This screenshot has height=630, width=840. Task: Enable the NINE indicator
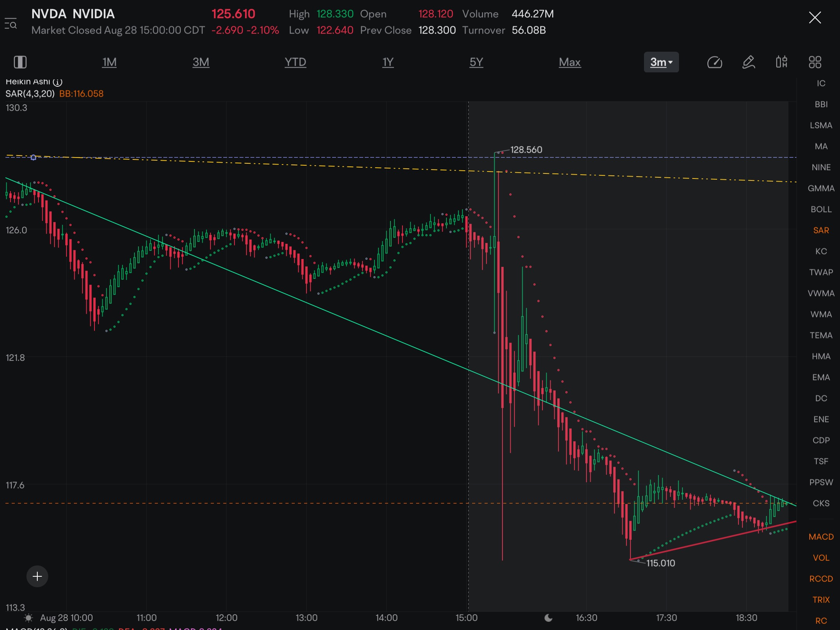click(821, 167)
